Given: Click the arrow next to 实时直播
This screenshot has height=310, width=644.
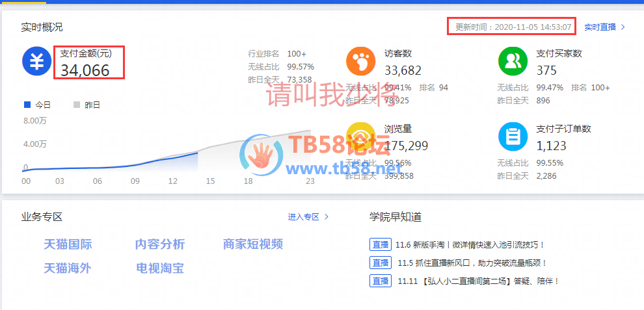Looking at the screenshot, I should (x=623, y=27).
